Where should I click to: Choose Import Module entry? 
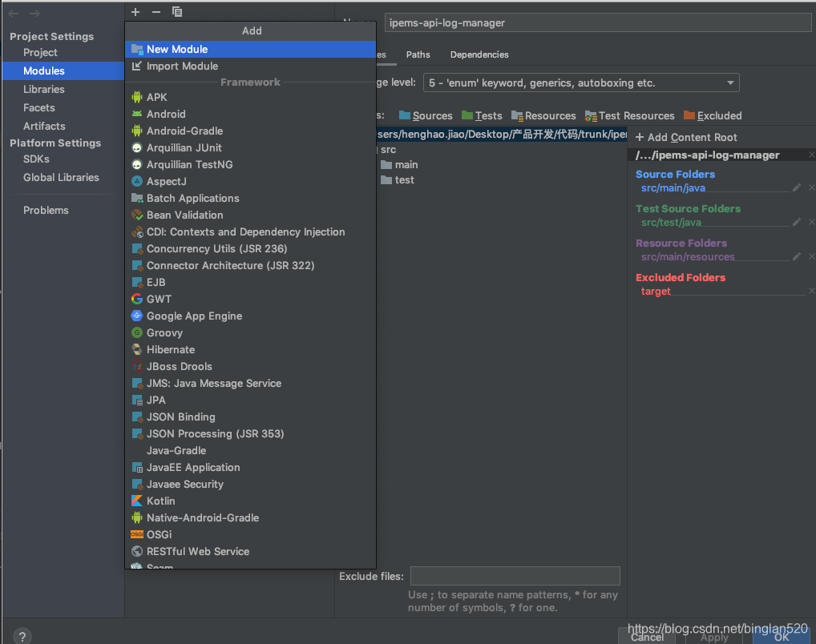[250, 66]
